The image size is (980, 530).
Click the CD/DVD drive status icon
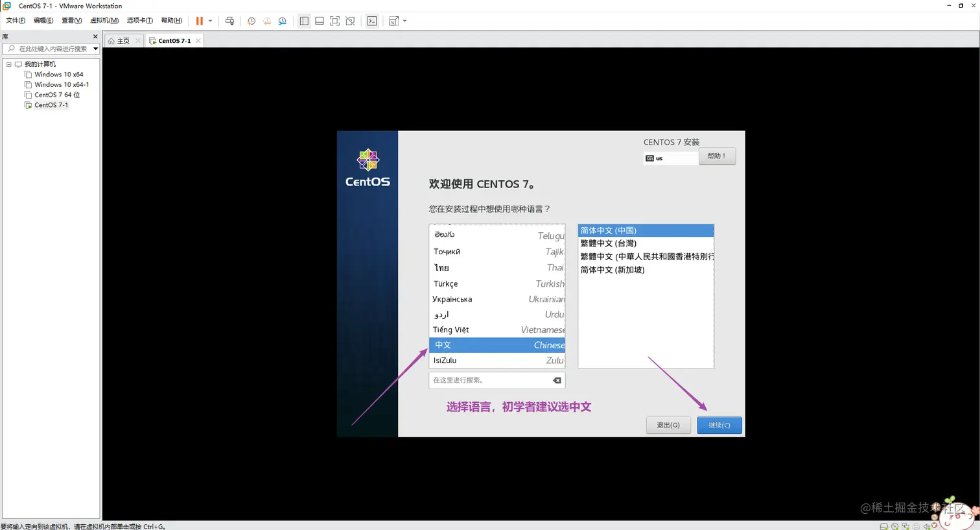click(x=894, y=526)
